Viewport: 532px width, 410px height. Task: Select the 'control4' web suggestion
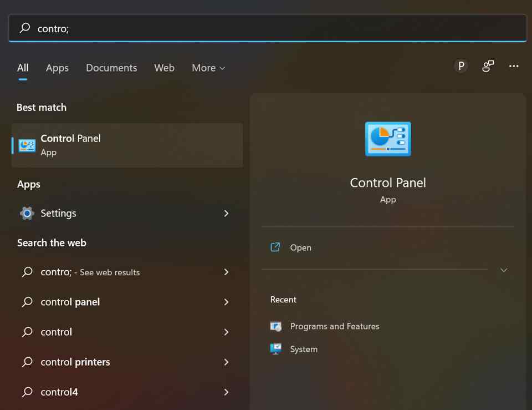[x=127, y=392]
